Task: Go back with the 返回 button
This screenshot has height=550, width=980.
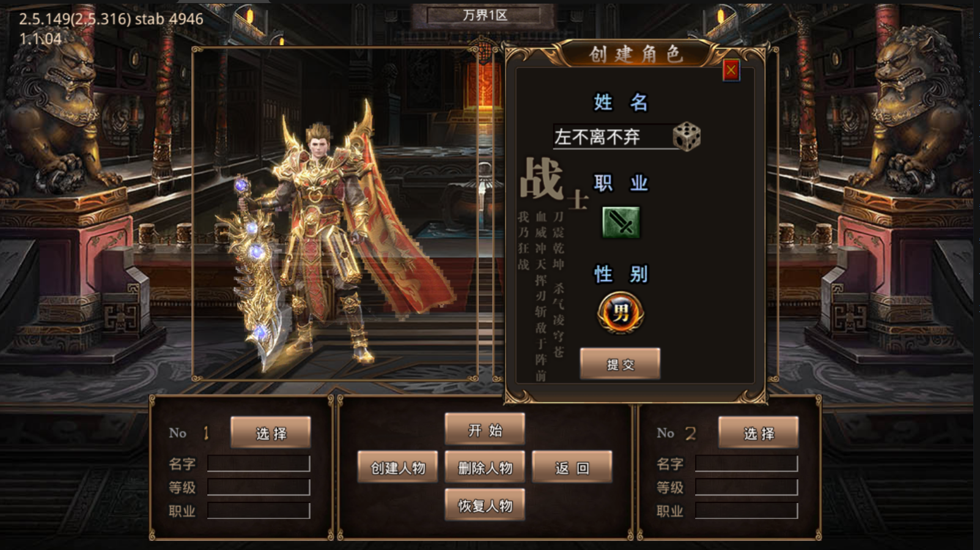Action: tap(572, 467)
